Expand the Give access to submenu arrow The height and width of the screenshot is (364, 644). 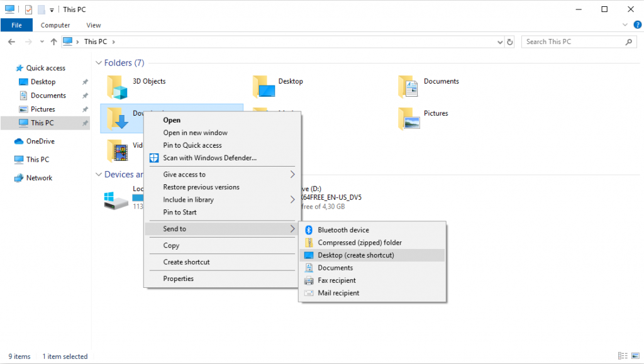point(292,174)
